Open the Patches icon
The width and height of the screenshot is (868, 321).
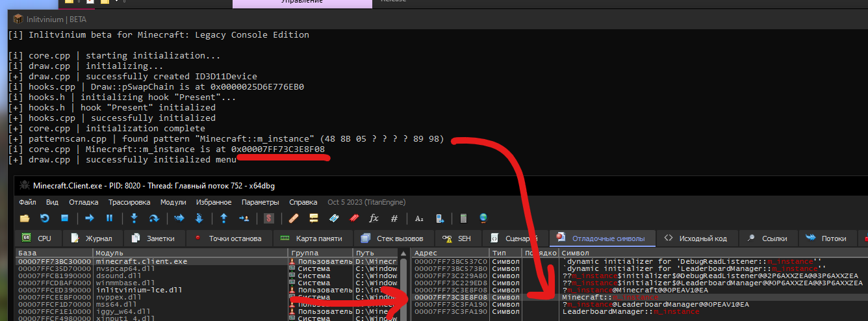[x=294, y=218]
